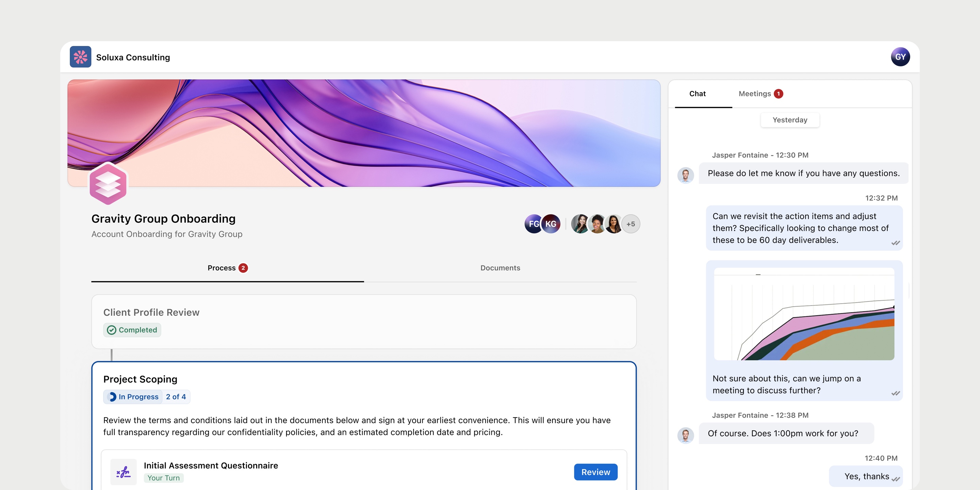Click the Your Turn label

click(164, 478)
